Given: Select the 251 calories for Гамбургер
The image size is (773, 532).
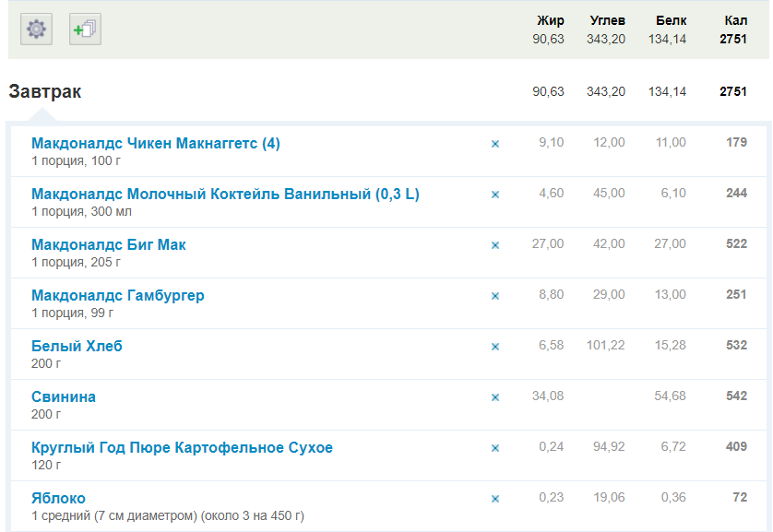Looking at the screenshot, I should click(736, 294).
